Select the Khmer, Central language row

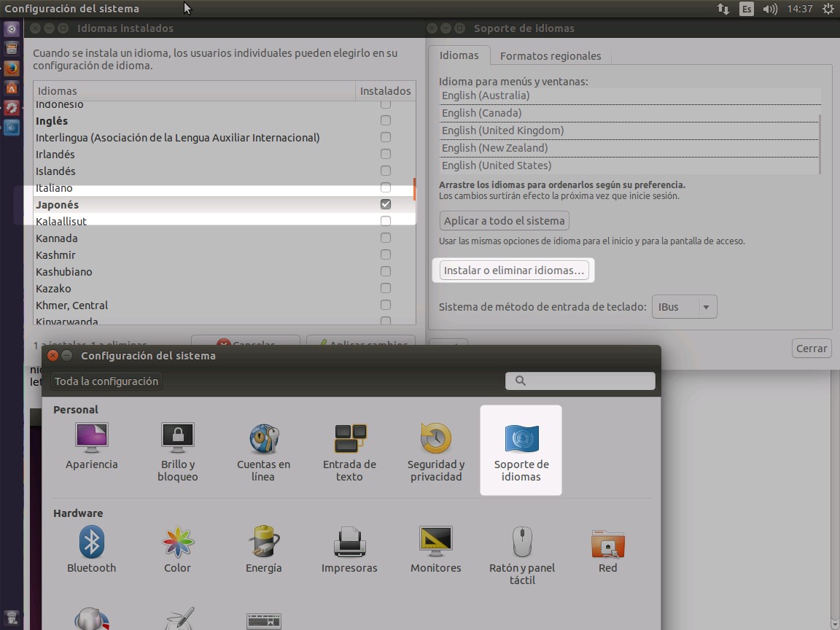(x=224, y=305)
